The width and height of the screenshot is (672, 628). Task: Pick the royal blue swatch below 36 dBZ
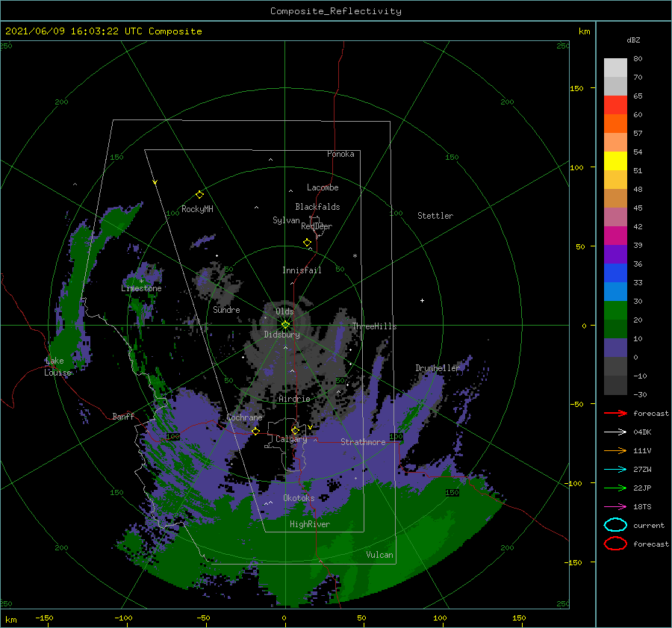pos(615,273)
